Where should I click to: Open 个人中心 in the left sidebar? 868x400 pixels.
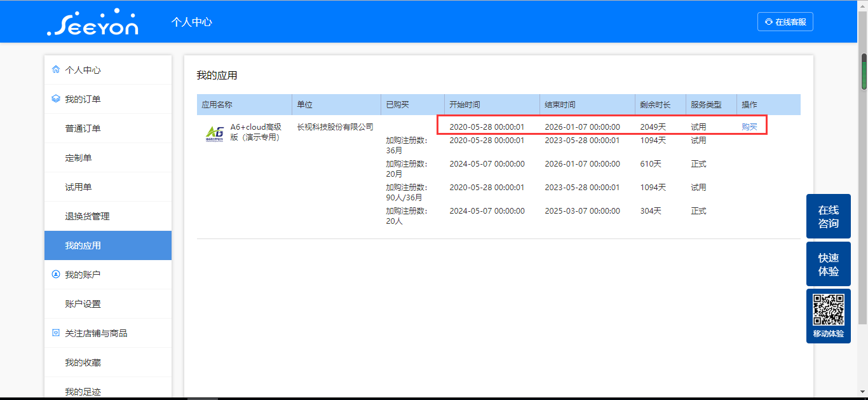click(108, 70)
